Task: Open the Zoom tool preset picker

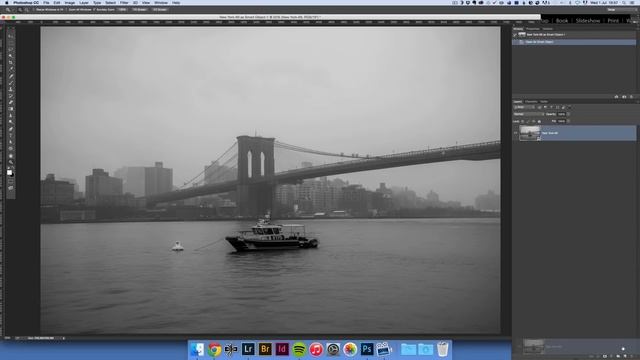Action: click(x=9, y=9)
